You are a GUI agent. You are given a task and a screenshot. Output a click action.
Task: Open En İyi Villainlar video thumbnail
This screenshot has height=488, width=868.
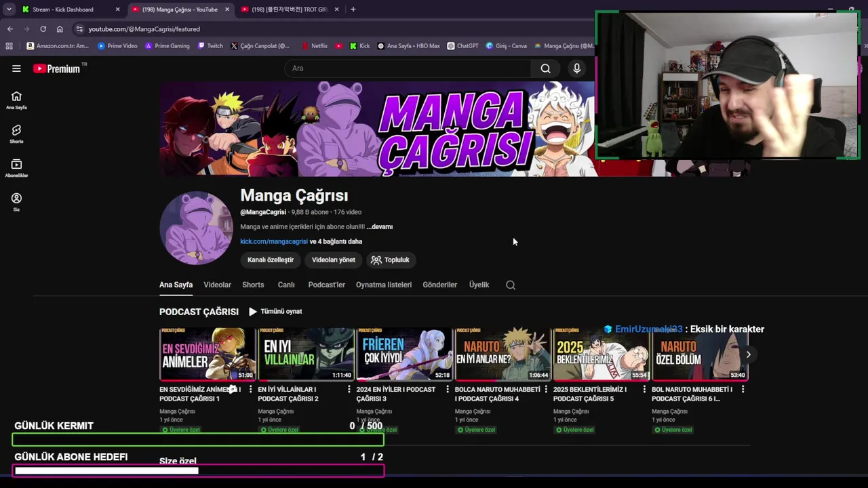(306, 354)
